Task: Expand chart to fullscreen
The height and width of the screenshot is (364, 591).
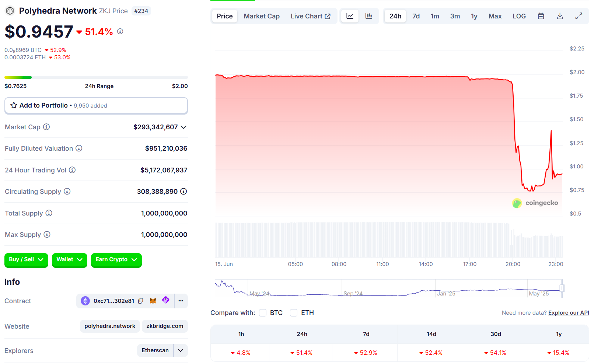Action: 579,16
